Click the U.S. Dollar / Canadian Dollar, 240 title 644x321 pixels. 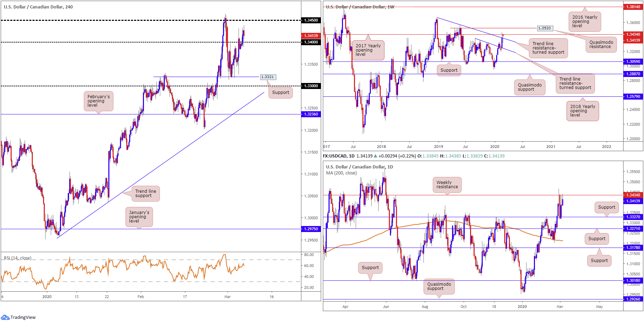pyautogui.click(x=38, y=7)
